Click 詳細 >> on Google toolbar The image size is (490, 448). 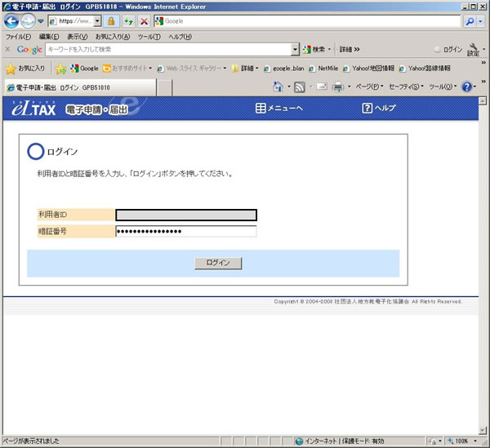click(x=350, y=49)
